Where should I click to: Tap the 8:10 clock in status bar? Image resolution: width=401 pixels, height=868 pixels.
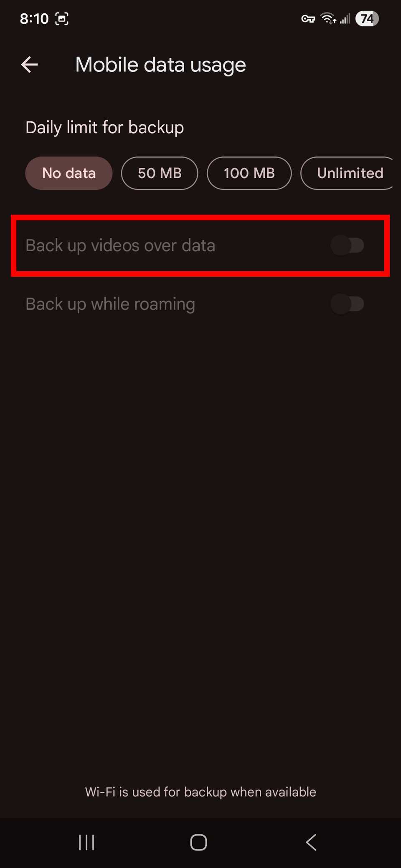pyautogui.click(x=34, y=19)
